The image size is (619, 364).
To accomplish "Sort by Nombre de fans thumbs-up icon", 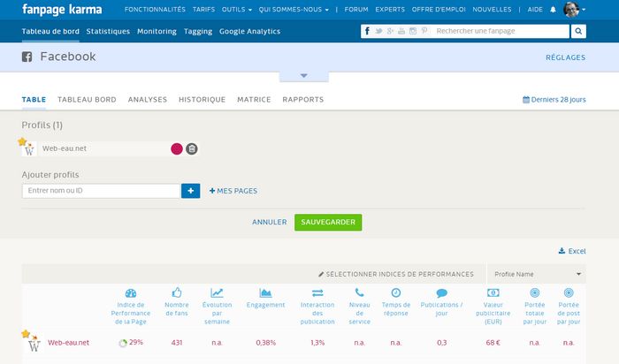I will point(177,292).
